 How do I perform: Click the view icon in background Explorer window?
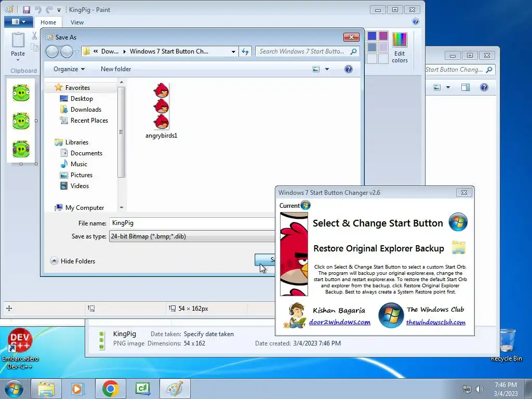pyautogui.click(x=437, y=87)
